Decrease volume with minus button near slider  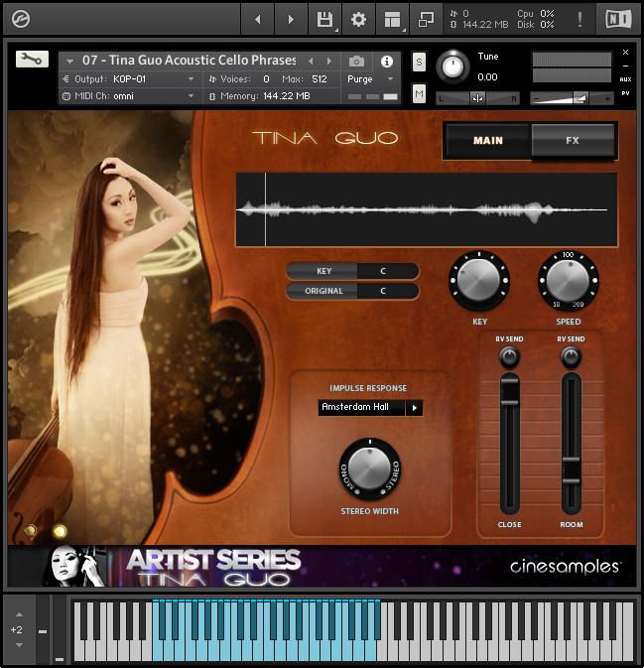tap(537, 99)
